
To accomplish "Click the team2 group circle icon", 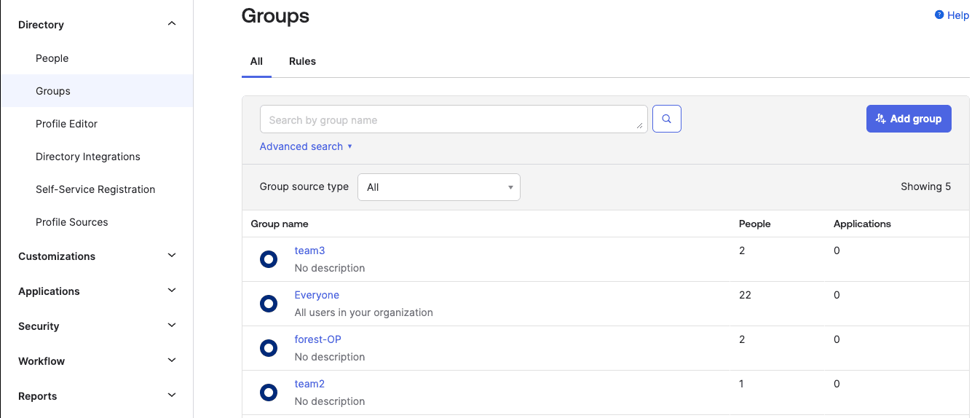I will click(x=269, y=393).
